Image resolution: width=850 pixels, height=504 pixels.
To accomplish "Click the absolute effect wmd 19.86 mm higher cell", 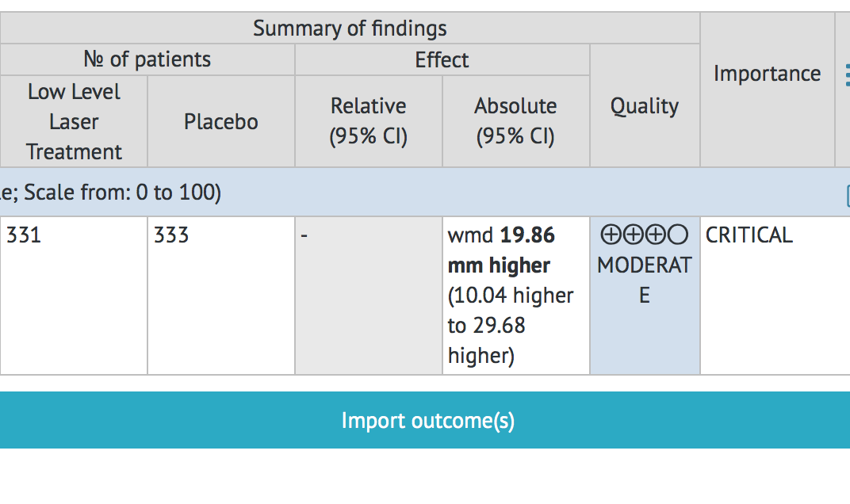I will pos(515,295).
